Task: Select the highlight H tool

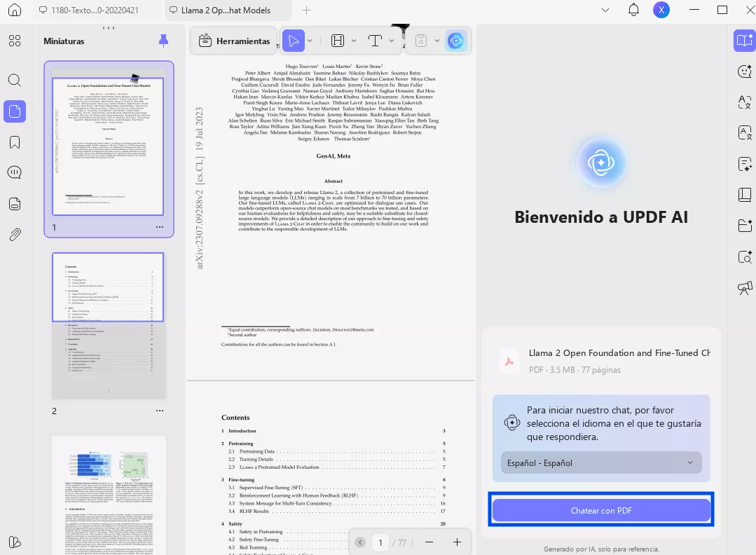Action: pyautogui.click(x=338, y=41)
